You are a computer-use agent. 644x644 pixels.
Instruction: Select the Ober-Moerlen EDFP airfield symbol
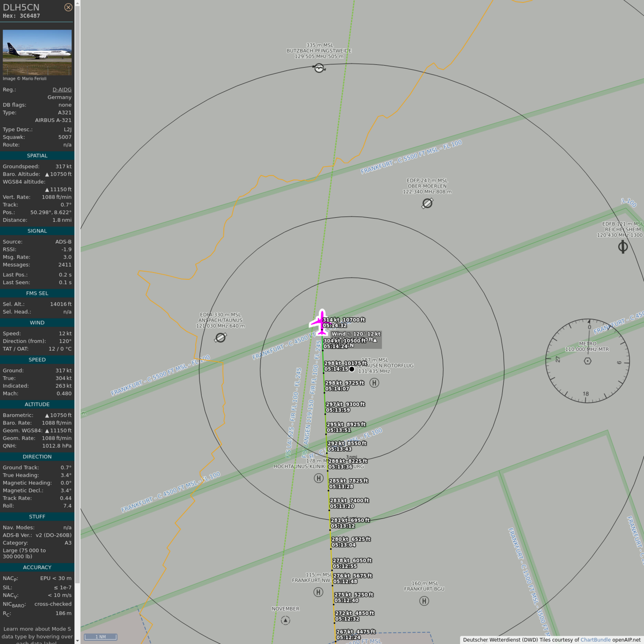427,203
